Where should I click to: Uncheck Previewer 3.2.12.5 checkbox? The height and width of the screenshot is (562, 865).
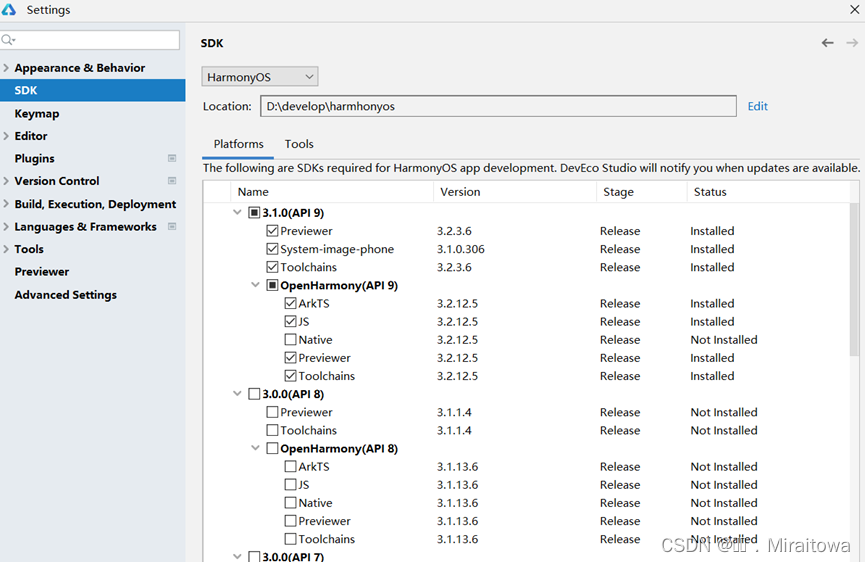(291, 358)
